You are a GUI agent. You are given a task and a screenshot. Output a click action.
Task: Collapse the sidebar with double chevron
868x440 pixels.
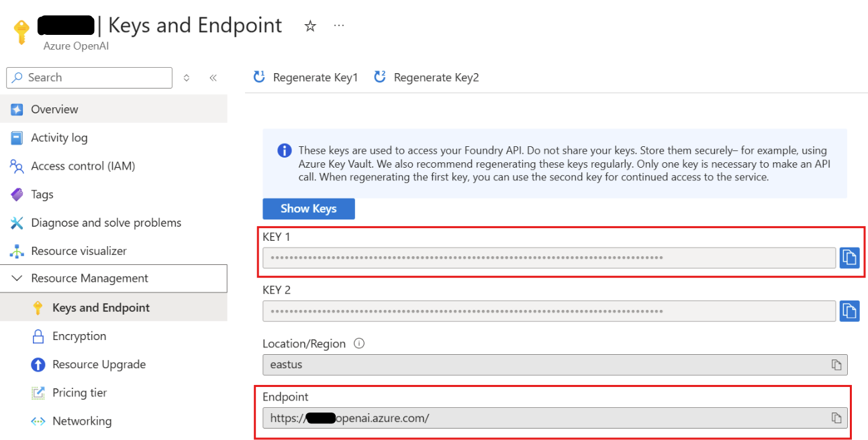click(213, 78)
